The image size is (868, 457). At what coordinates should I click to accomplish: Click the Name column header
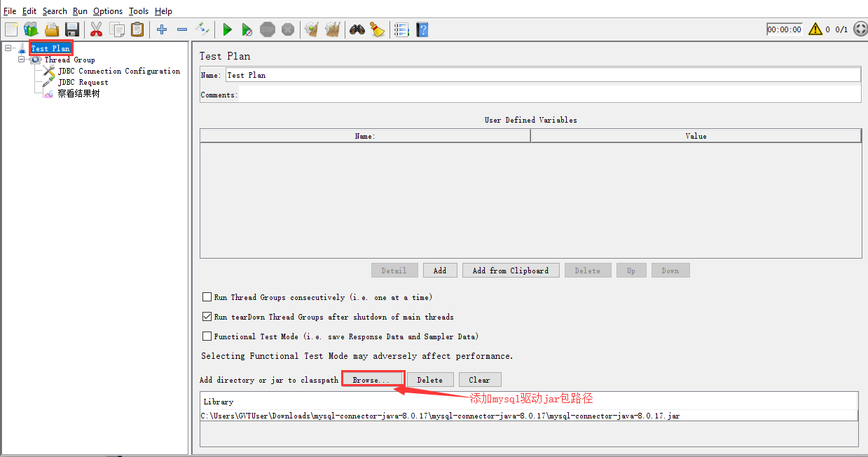365,136
